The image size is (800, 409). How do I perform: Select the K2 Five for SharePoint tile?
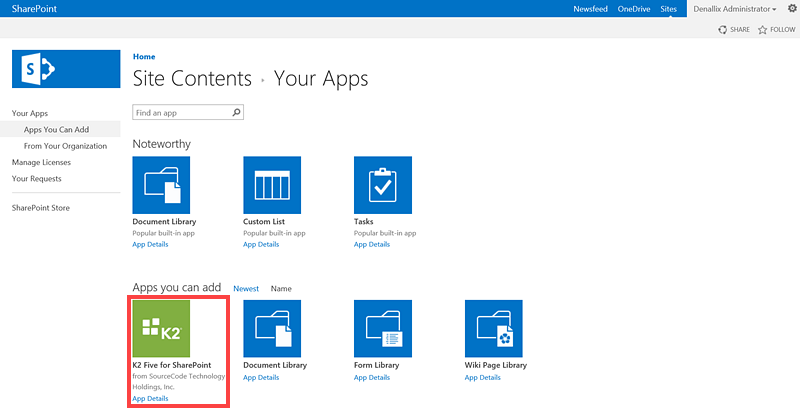pos(162,328)
